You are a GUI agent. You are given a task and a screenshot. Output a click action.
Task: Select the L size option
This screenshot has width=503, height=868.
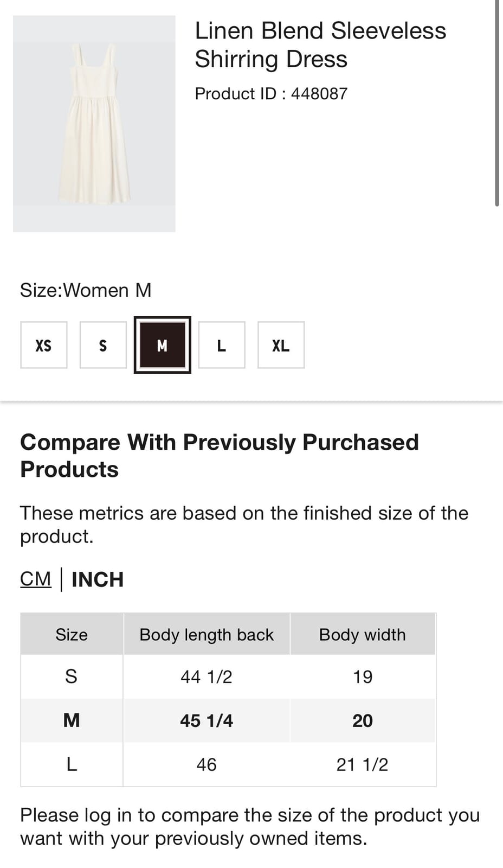coord(221,345)
